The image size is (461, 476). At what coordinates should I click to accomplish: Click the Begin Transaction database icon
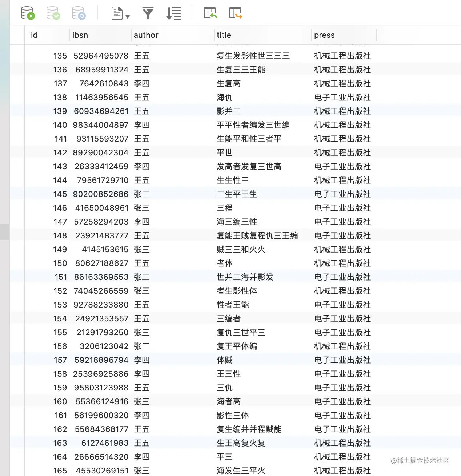tap(28, 13)
